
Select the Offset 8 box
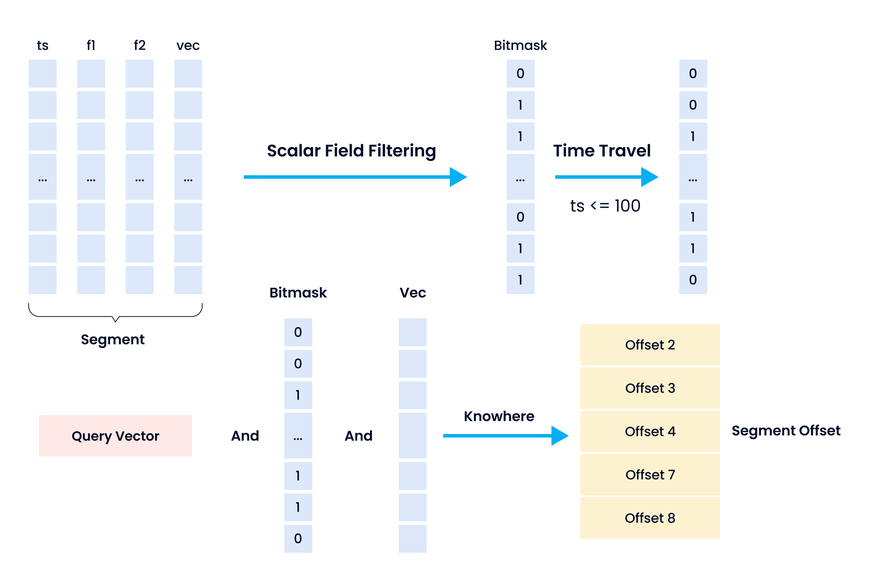[x=650, y=518]
